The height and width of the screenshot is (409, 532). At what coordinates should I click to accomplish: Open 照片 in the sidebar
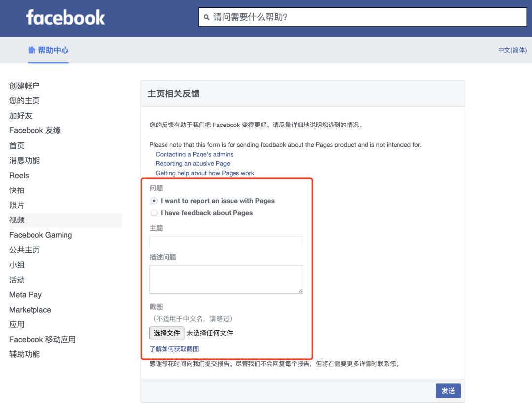[17, 205]
